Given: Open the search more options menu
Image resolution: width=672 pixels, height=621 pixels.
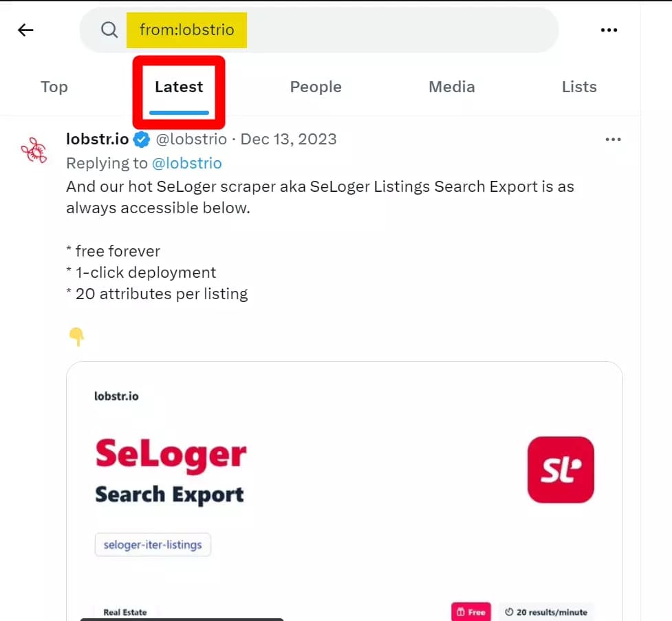Looking at the screenshot, I should tap(608, 30).
